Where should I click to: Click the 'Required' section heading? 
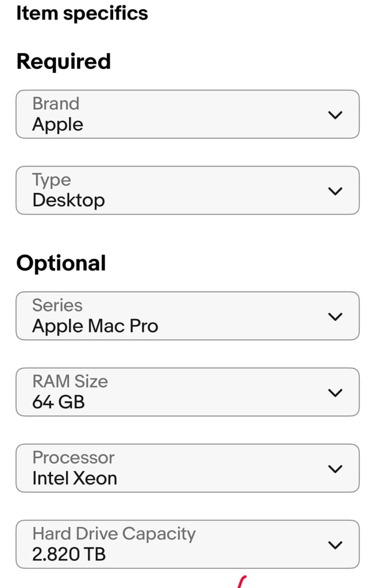[64, 61]
